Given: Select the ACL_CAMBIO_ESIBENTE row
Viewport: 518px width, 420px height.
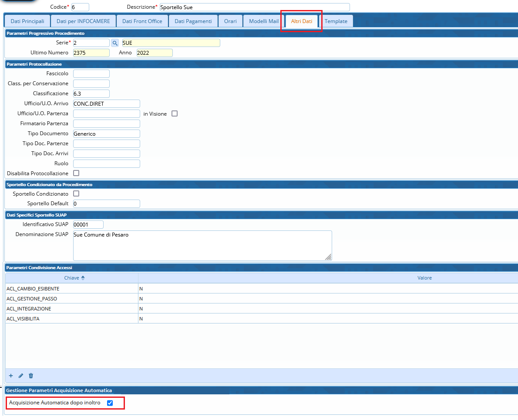Looking at the screenshot, I should 33,289.
